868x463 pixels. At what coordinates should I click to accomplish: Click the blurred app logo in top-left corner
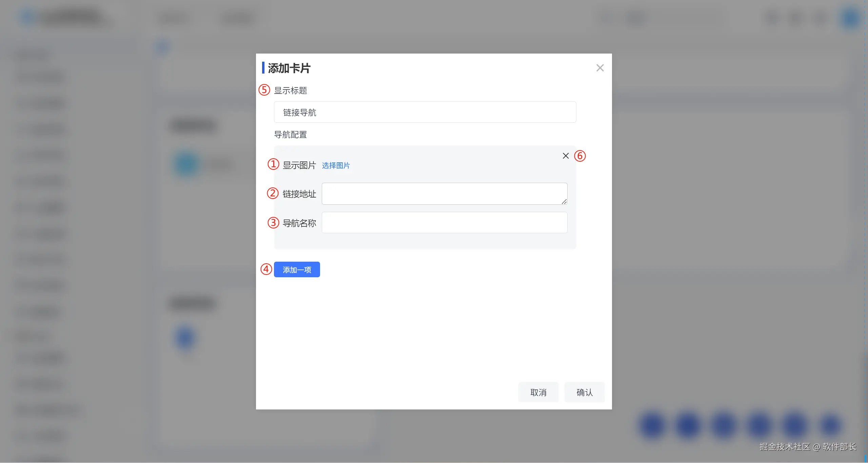click(x=28, y=17)
